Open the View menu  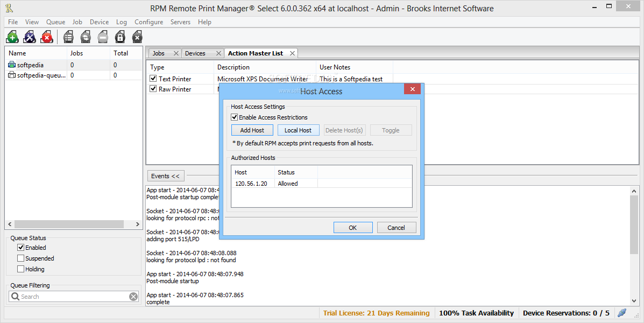click(32, 22)
